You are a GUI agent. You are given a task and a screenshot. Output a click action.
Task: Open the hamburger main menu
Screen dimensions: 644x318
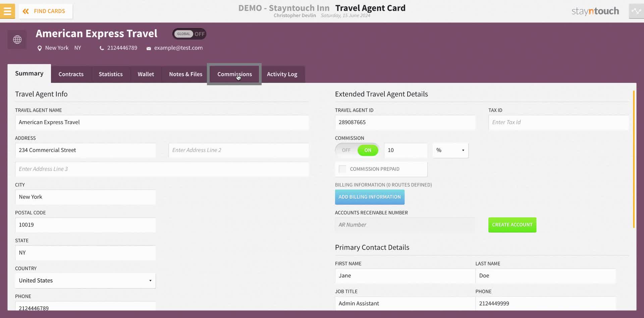(7, 11)
